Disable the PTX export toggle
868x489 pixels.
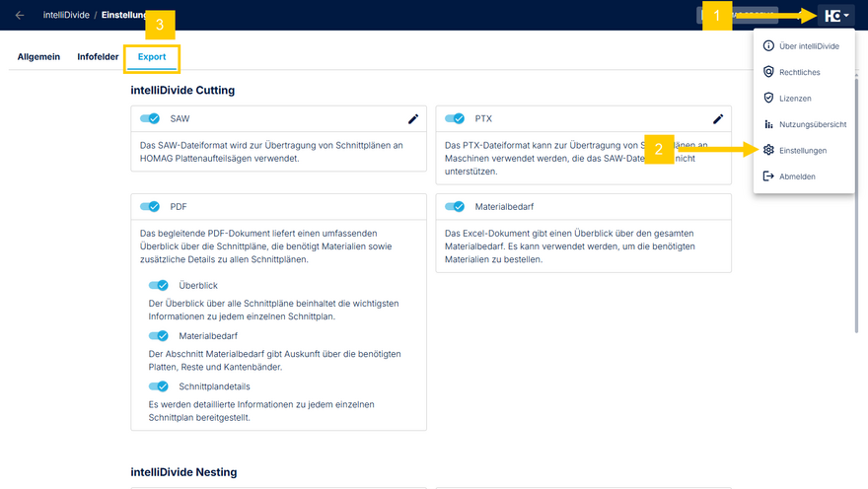pyautogui.click(x=455, y=118)
